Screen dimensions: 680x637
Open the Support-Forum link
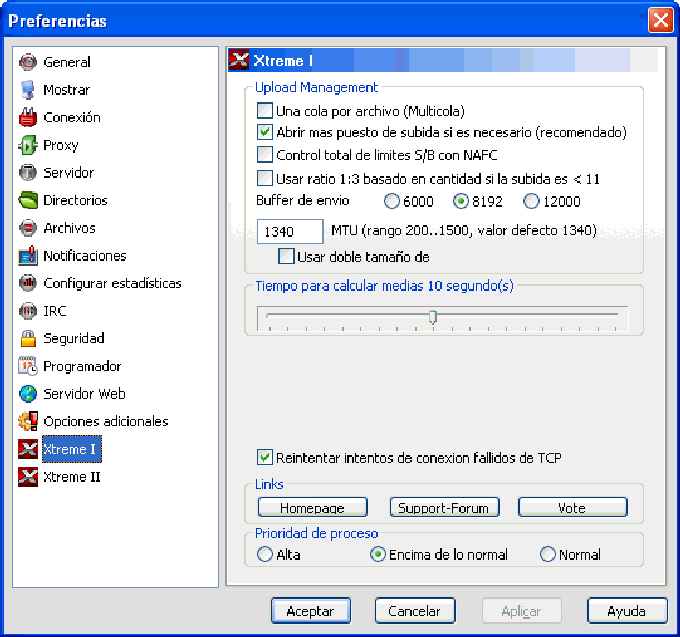pos(444,507)
